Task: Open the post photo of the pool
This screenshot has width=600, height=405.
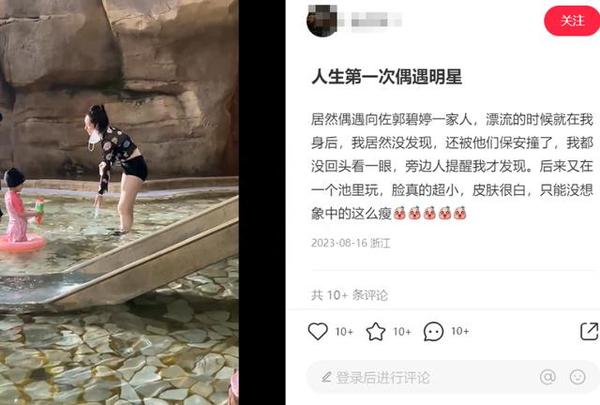Action: coord(119,202)
